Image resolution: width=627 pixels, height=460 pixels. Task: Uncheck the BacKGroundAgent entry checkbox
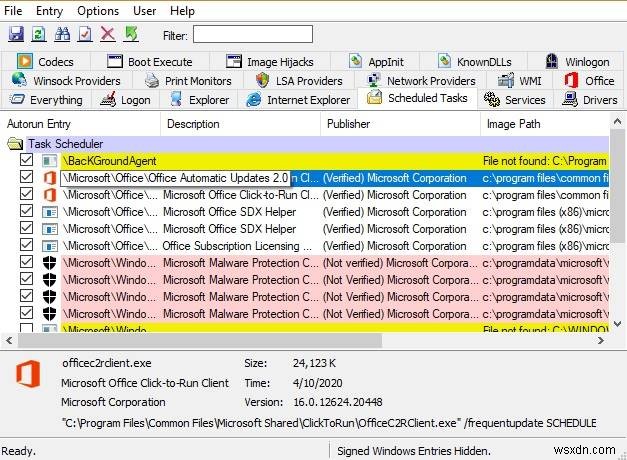tap(26, 160)
